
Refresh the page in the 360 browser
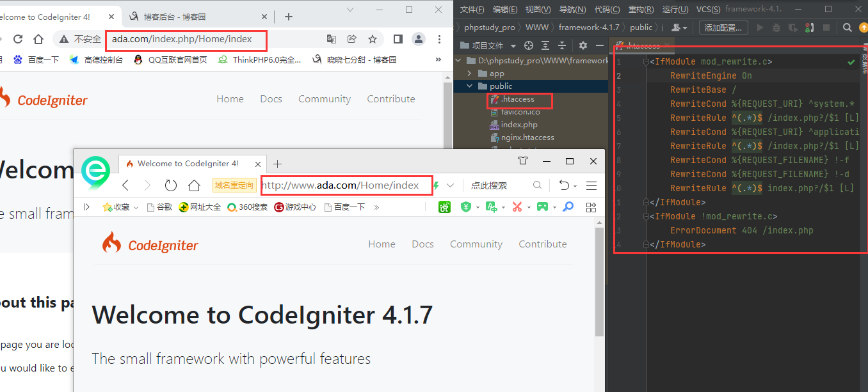(x=171, y=185)
